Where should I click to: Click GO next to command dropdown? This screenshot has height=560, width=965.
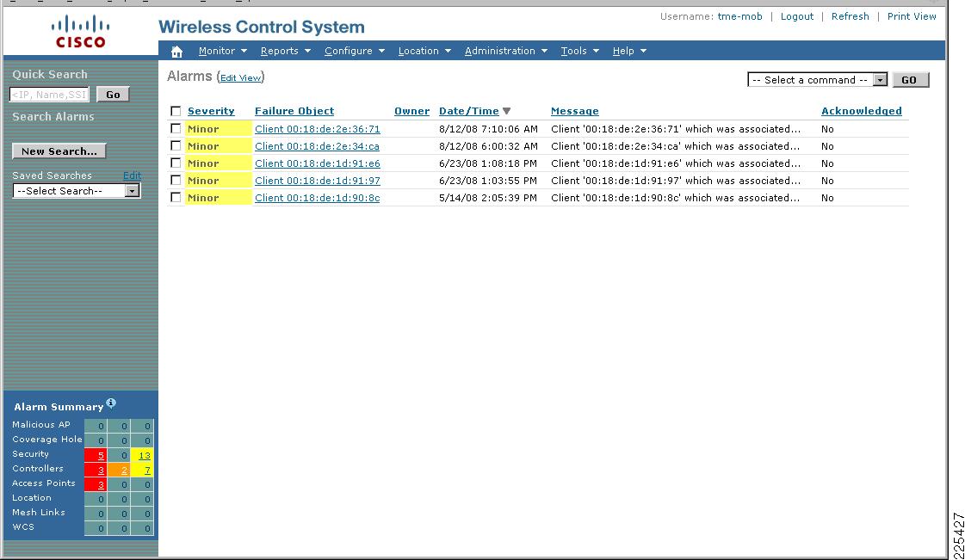(909, 80)
